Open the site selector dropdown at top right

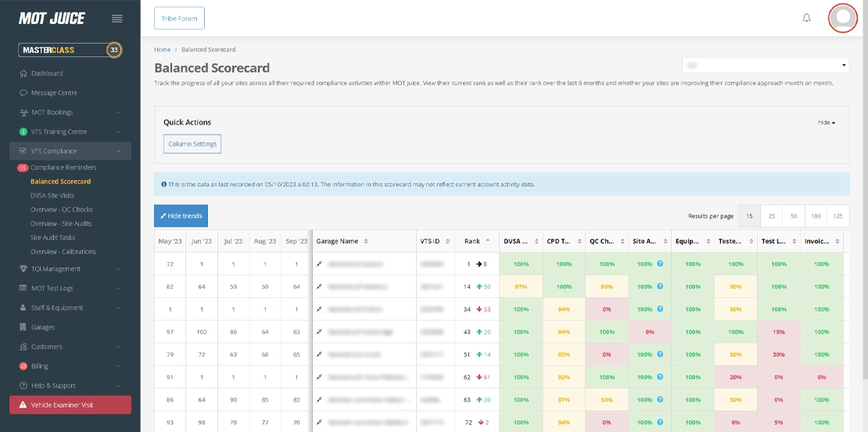tap(766, 66)
